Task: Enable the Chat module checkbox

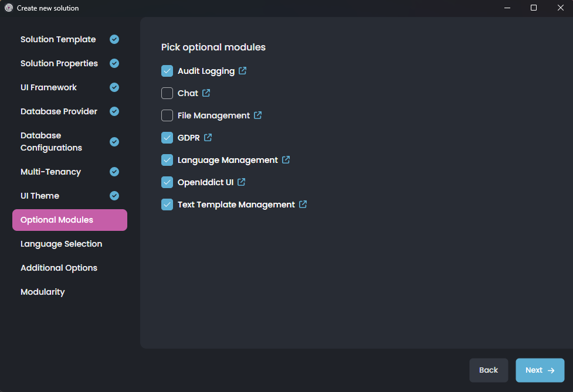Action: [x=167, y=93]
